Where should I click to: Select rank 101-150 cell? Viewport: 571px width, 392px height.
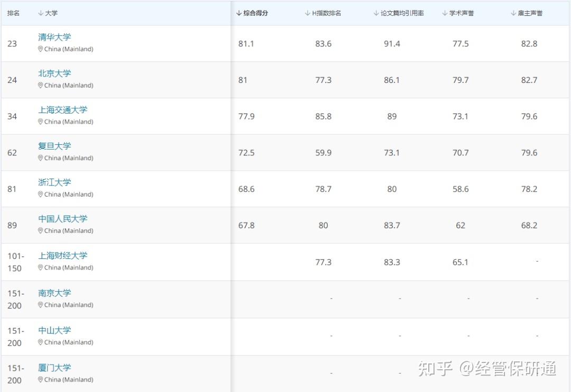(x=16, y=263)
